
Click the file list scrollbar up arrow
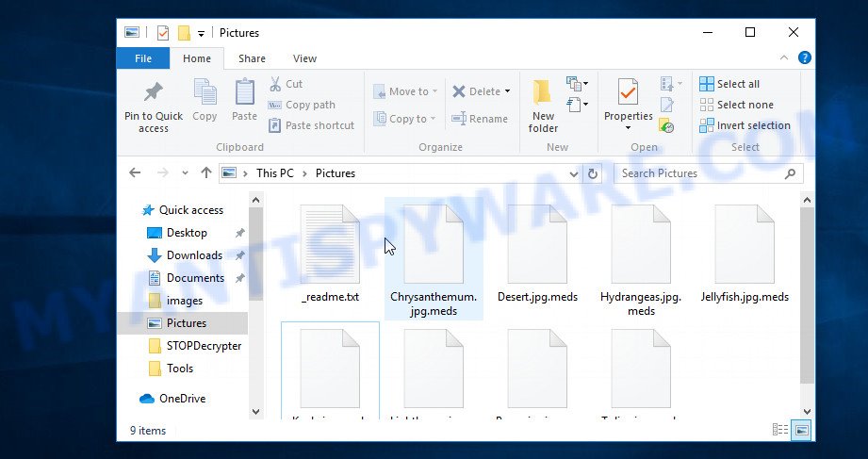(807, 199)
